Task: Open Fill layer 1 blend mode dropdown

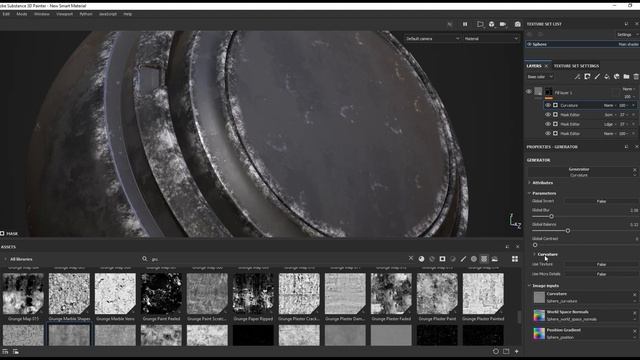Action: click(628, 89)
